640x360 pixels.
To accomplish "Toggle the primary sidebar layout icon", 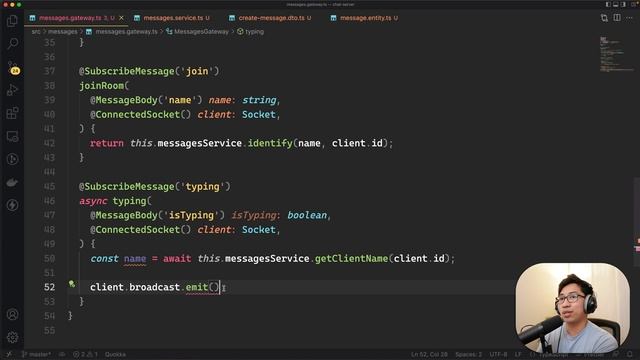I will [608, 4].
